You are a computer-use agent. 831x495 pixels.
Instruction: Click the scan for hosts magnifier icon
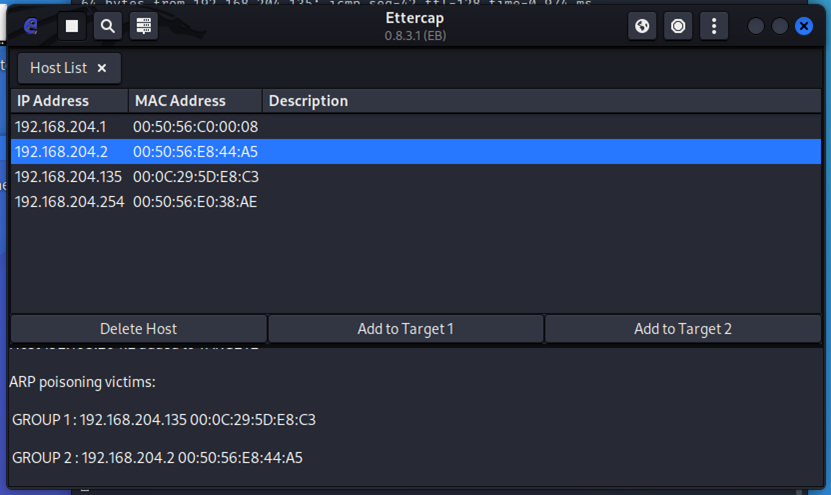107,26
